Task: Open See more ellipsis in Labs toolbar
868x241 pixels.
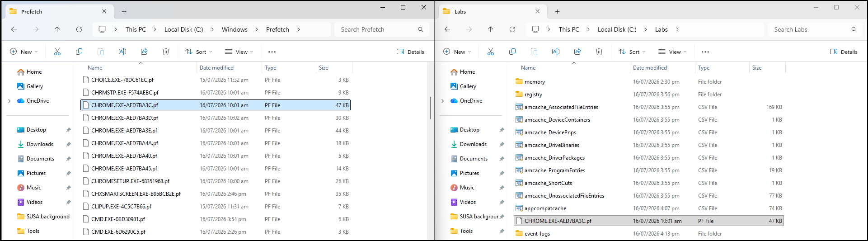Action: 705,52
